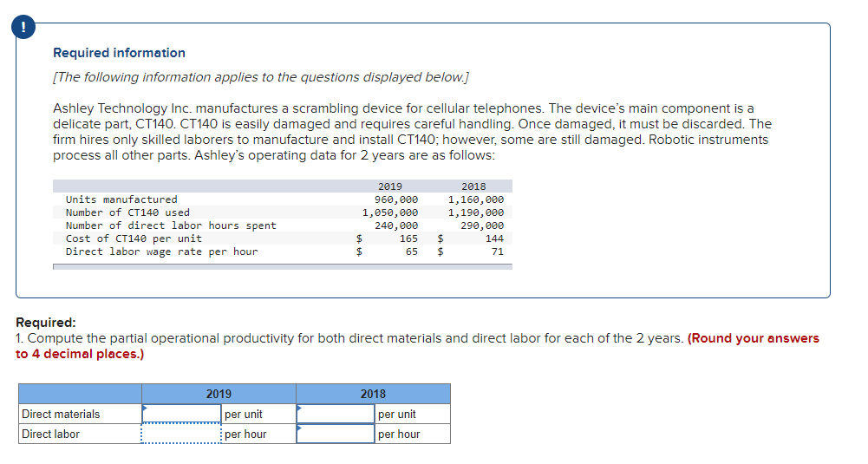Click the 165 cost per unit value
Screen dimensions: 868x464
click(408, 239)
